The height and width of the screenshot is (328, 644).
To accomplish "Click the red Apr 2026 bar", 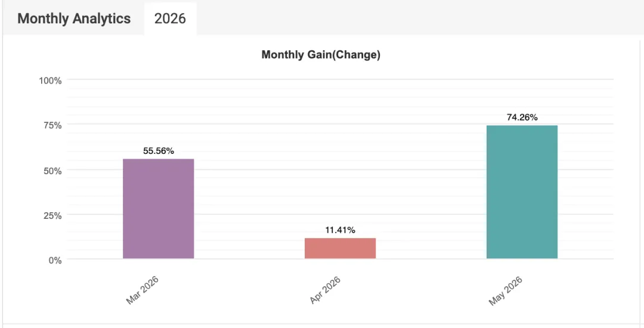I will [x=340, y=248].
